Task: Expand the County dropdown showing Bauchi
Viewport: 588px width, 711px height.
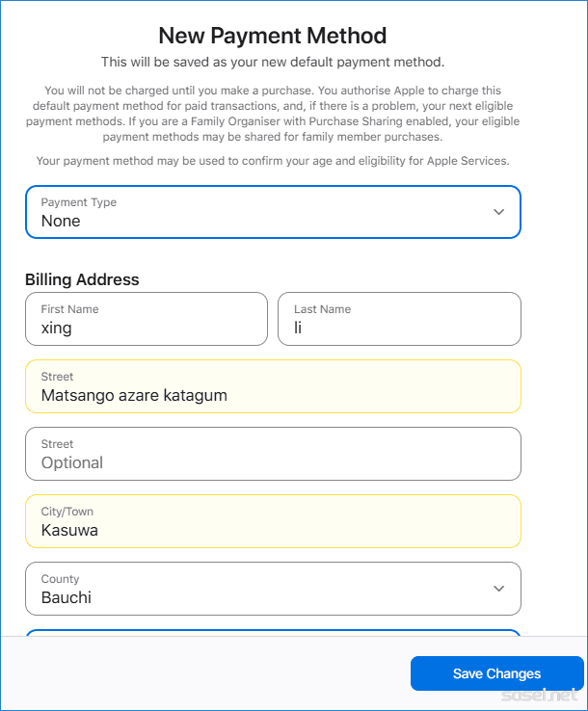Action: [x=273, y=589]
